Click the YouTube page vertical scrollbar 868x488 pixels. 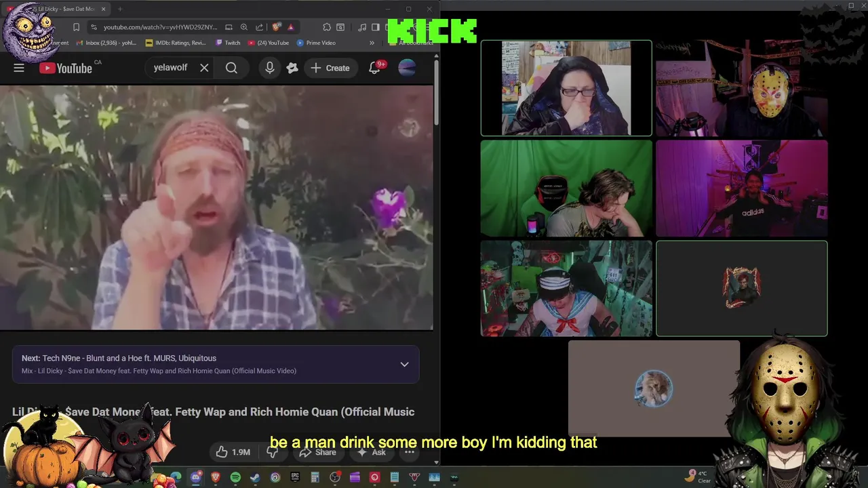point(436,91)
